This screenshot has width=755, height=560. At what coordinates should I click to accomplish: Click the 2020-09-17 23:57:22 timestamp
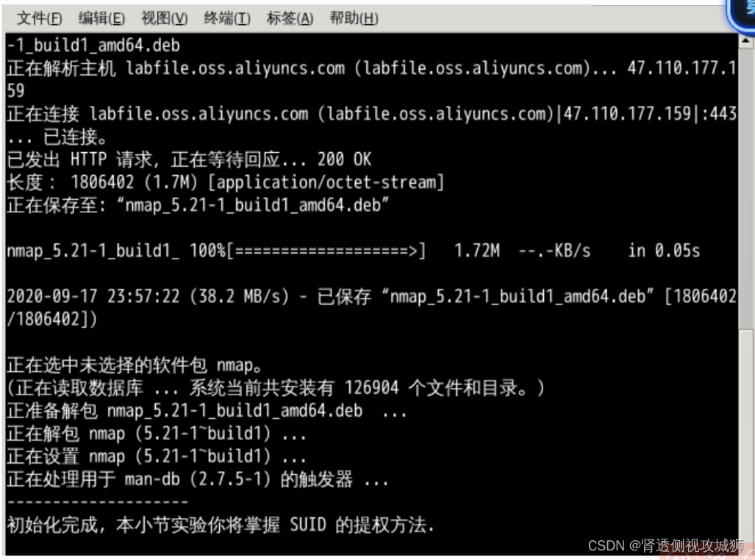click(93, 296)
